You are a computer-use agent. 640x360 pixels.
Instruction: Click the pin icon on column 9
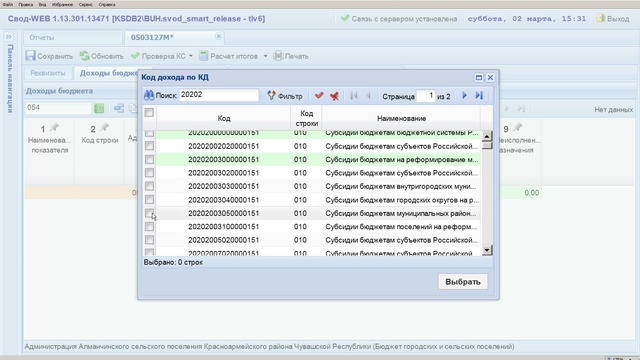517,128
